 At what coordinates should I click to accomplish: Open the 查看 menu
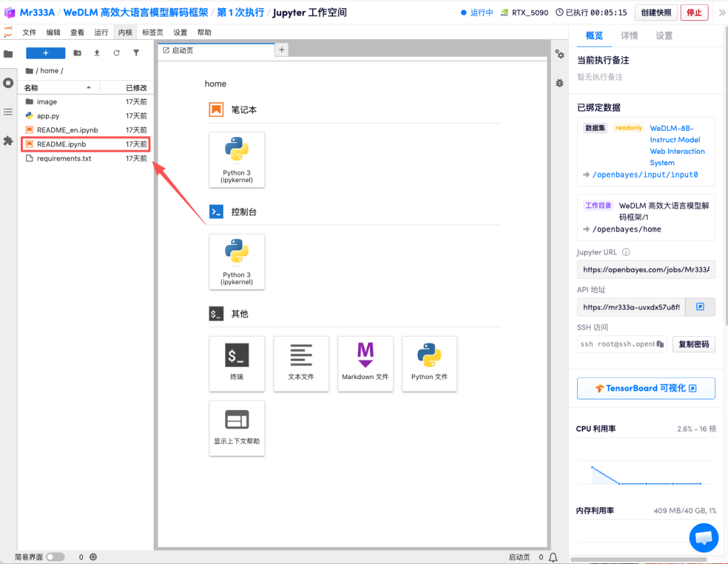[x=77, y=32]
